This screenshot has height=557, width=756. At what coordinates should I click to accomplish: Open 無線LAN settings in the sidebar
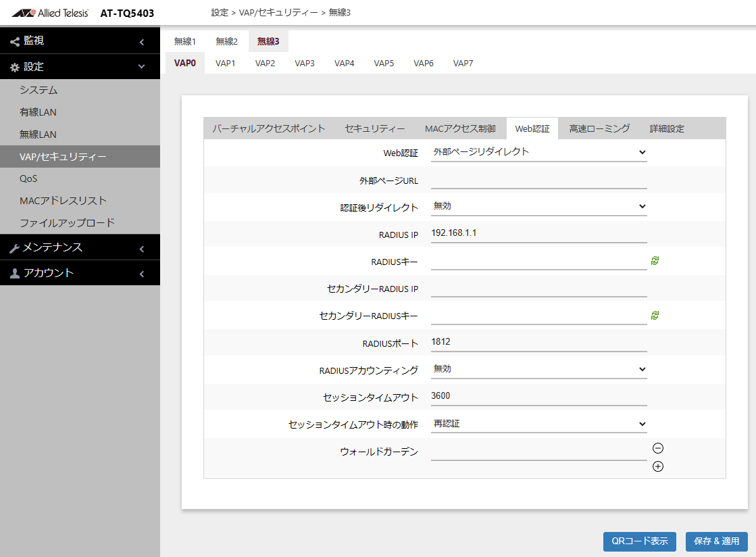pos(80,135)
